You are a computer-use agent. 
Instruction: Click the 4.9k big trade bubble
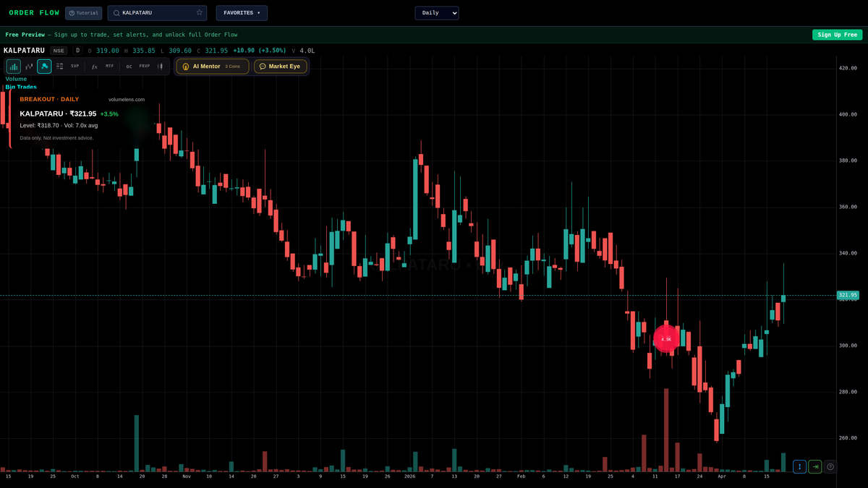(666, 339)
